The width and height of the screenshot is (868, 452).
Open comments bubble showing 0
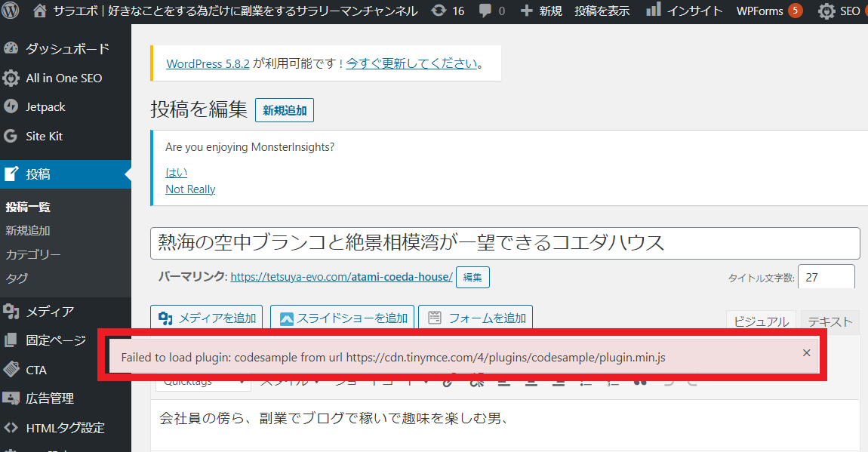[492, 11]
